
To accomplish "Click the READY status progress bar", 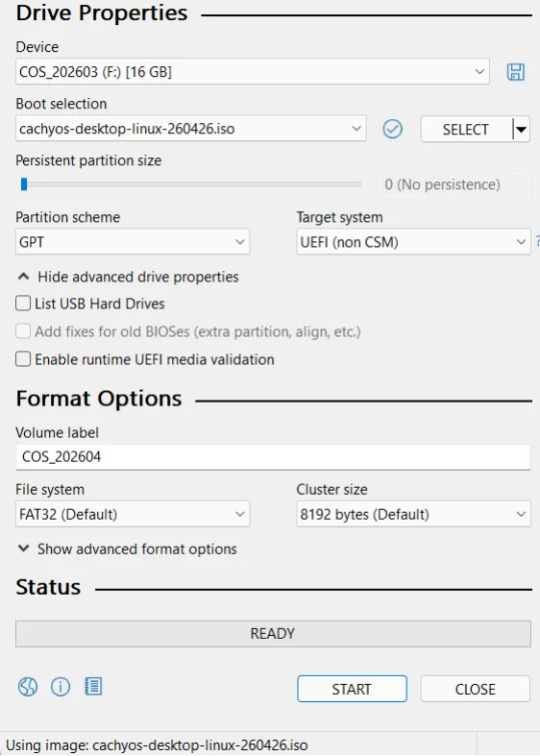I will click(273, 634).
